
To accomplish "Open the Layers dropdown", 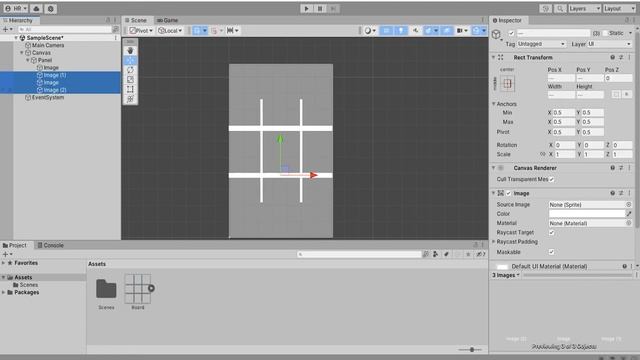I will 584,9.
